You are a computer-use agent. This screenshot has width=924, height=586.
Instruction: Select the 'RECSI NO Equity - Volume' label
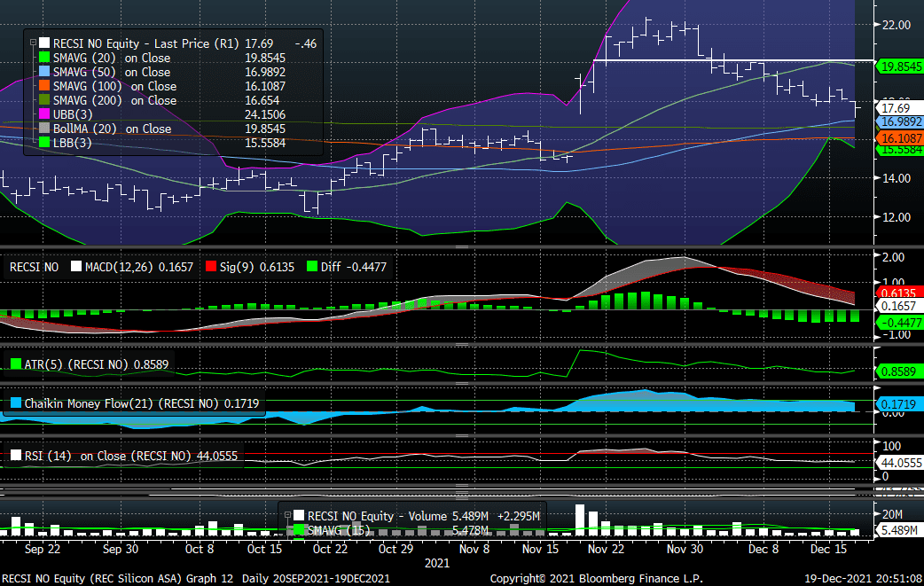pyautogui.click(x=377, y=517)
